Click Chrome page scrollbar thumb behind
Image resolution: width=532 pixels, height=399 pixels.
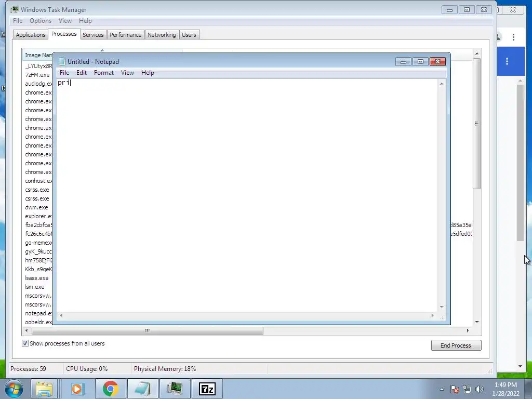pyautogui.click(x=520, y=163)
